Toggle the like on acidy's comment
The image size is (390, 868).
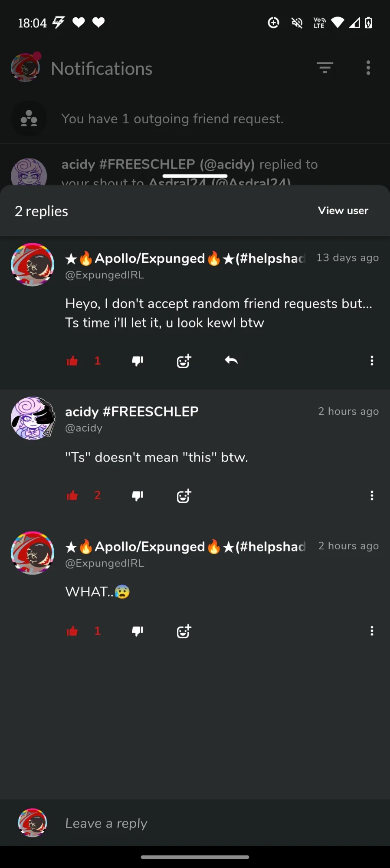click(72, 495)
